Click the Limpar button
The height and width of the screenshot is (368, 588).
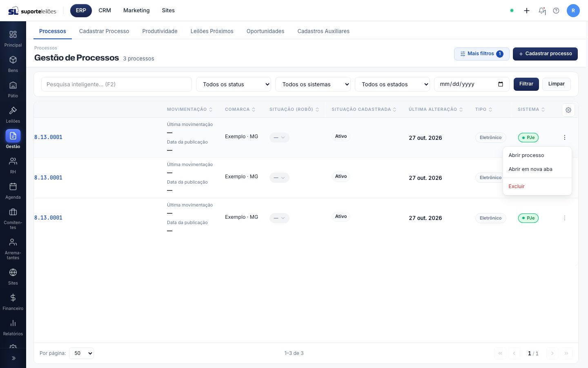tap(557, 84)
